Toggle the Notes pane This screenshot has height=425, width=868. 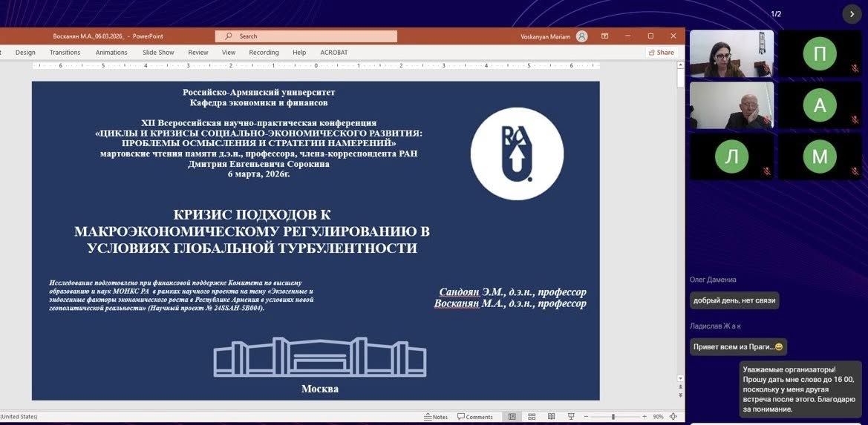coord(436,417)
